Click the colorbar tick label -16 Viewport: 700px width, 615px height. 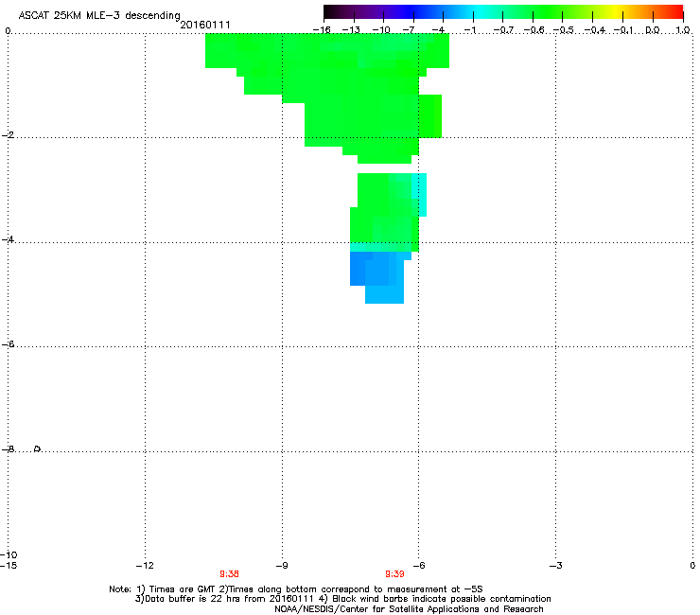click(x=322, y=30)
